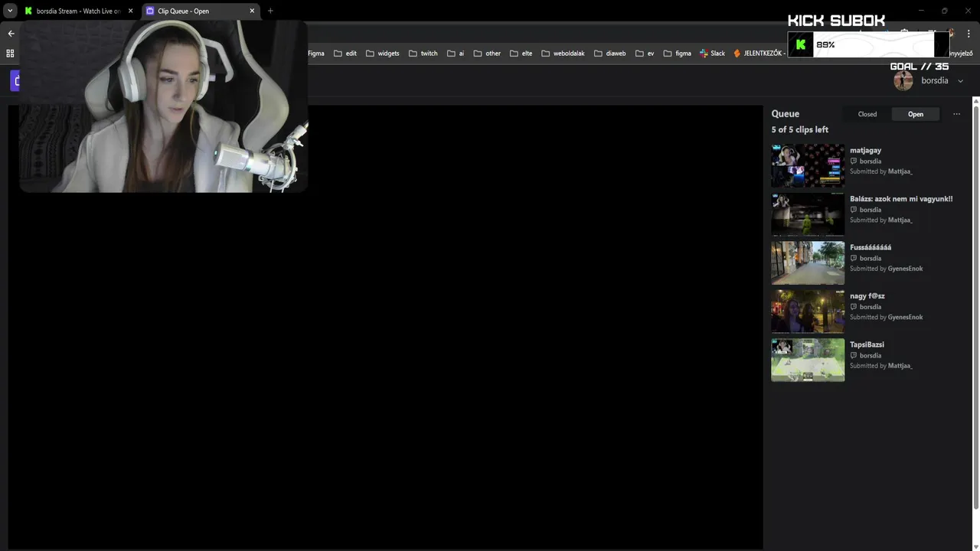Click the page vertical scrollbar
This screenshot has width=980, height=551.
(976, 306)
